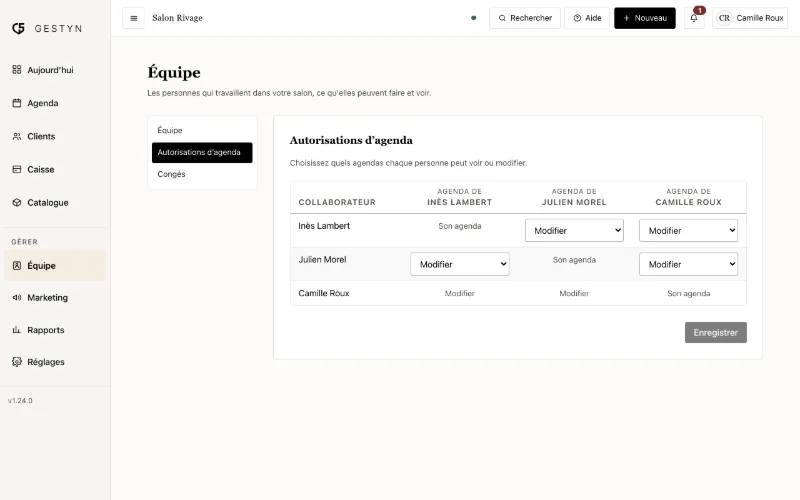Click the help circle icon in Aide
The image size is (800, 500).
click(577, 18)
